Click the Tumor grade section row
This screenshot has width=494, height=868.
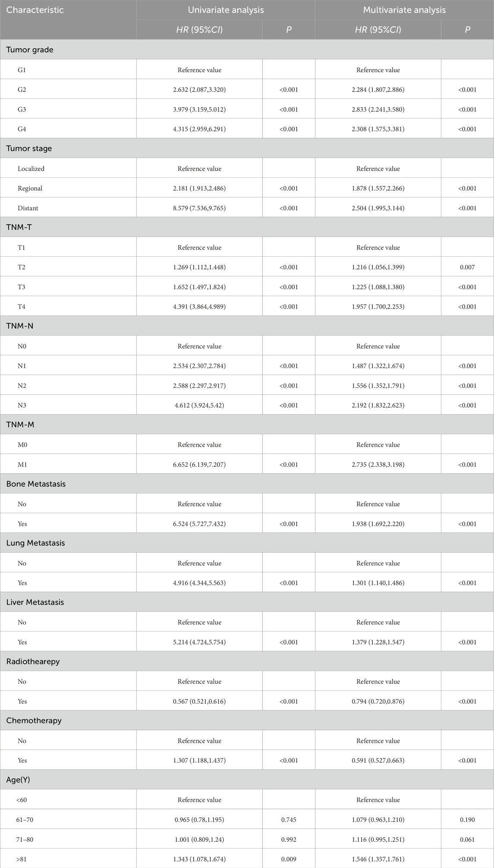coord(30,50)
